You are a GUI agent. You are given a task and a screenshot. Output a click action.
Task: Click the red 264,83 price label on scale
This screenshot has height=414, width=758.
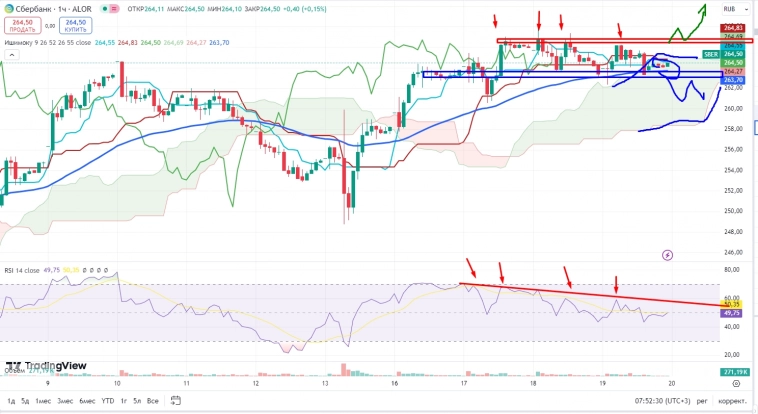point(733,27)
